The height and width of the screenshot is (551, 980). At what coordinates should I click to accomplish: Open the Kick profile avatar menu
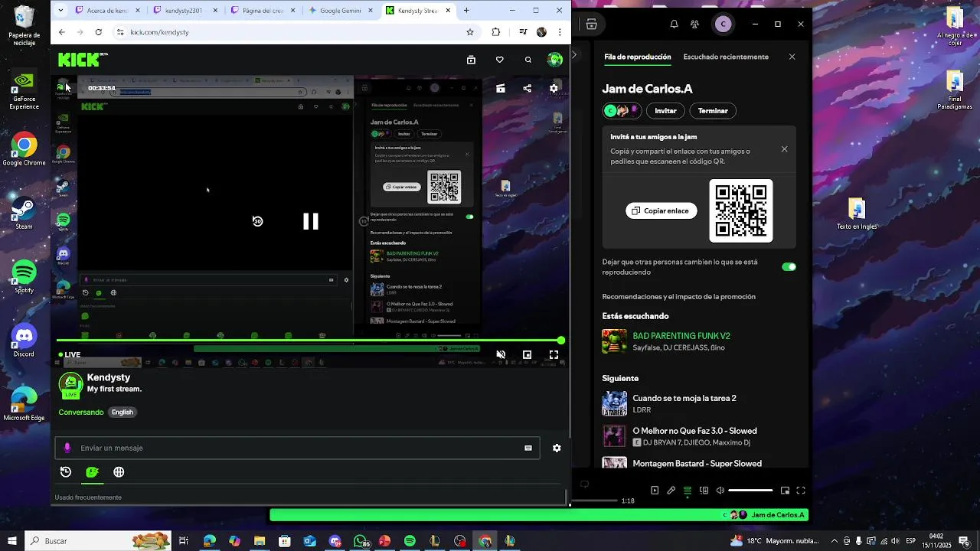point(555,60)
